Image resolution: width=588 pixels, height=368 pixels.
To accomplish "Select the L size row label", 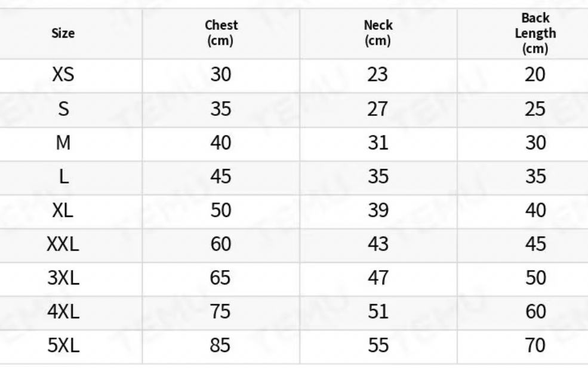I will 63,177.
